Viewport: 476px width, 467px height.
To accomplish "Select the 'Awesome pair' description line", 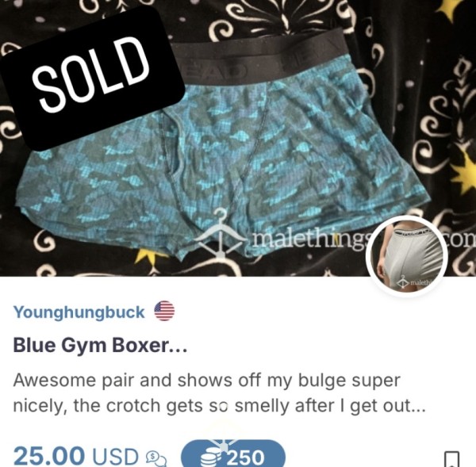I will point(206,381).
